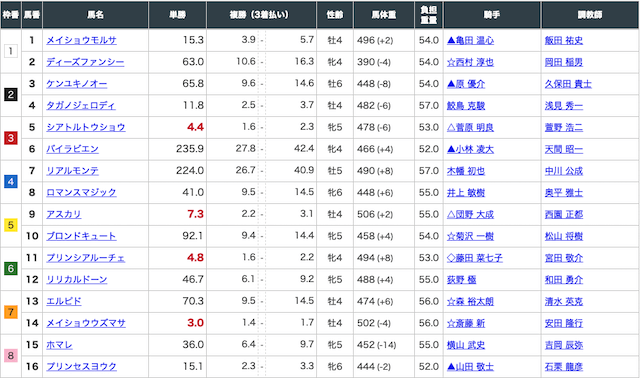Open trainer 安田 隆行 profile link
The image size is (640, 378).
[x=564, y=323]
